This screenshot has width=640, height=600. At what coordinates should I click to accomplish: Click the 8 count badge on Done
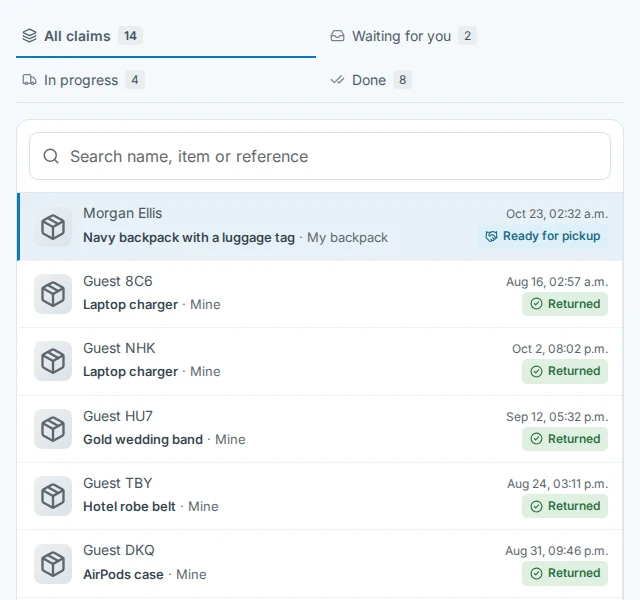[x=402, y=80]
